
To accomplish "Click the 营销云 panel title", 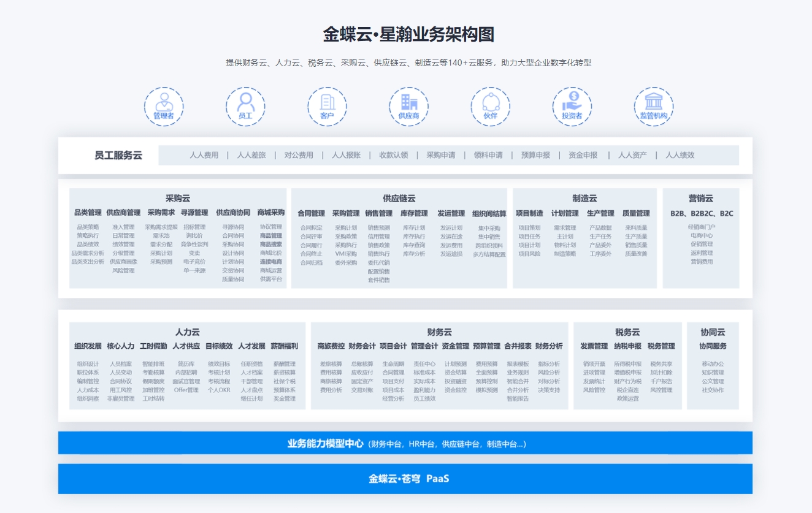I will tap(701, 198).
